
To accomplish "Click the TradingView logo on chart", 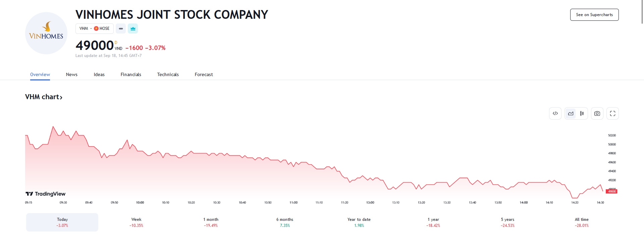I will (46, 194).
